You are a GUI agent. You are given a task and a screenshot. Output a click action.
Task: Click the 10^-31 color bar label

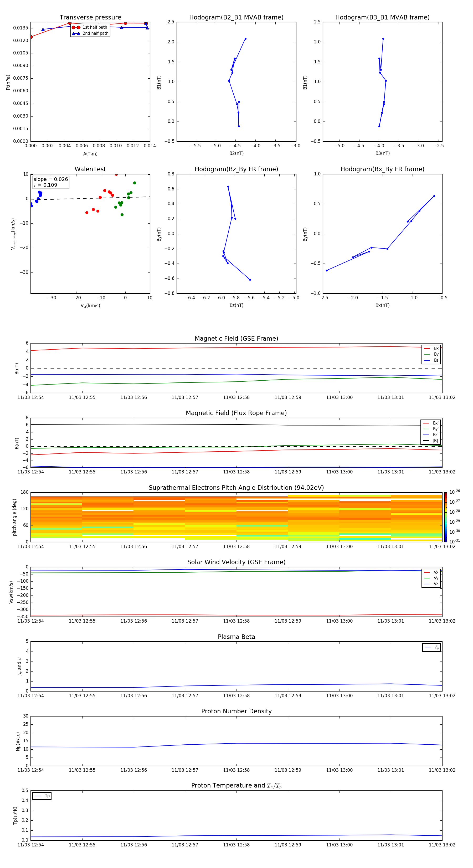[455, 542]
